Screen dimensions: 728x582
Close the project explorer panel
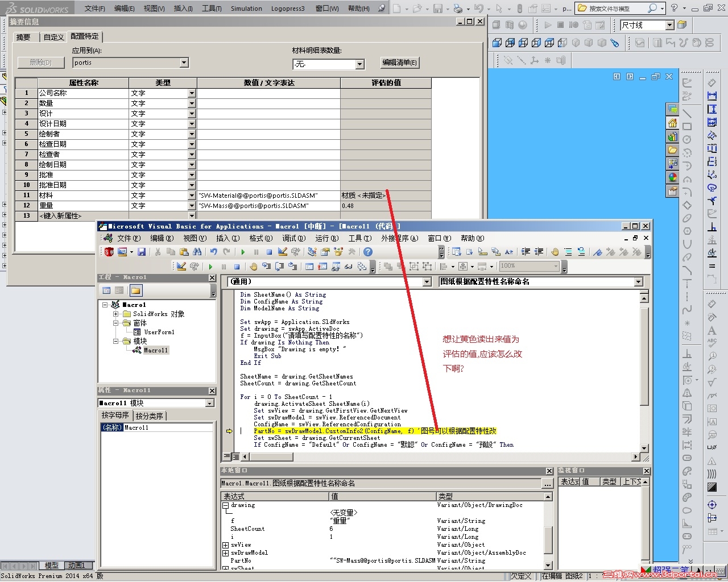pos(212,277)
